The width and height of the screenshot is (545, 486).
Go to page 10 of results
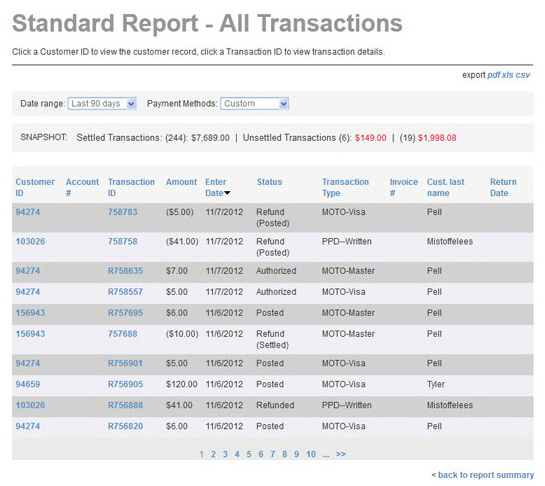coord(311,454)
